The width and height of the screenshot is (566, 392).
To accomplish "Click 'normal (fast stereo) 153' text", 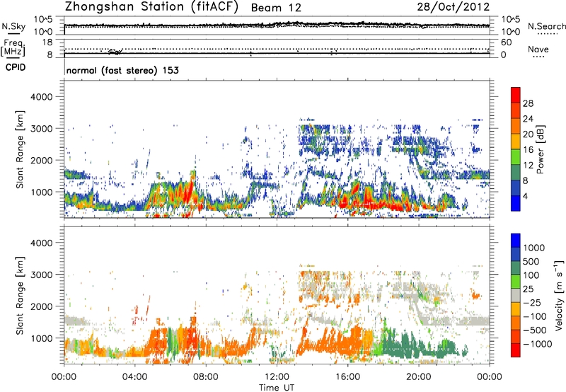I will click(122, 70).
